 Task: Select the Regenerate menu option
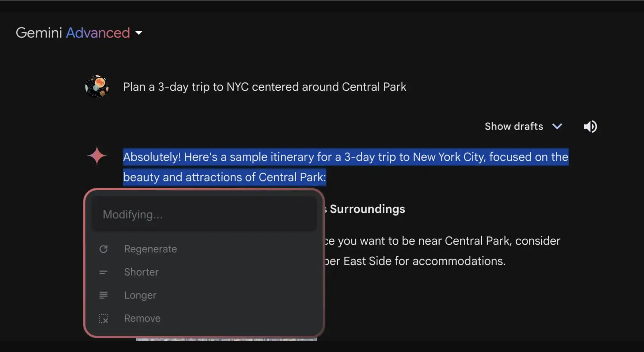(151, 249)
